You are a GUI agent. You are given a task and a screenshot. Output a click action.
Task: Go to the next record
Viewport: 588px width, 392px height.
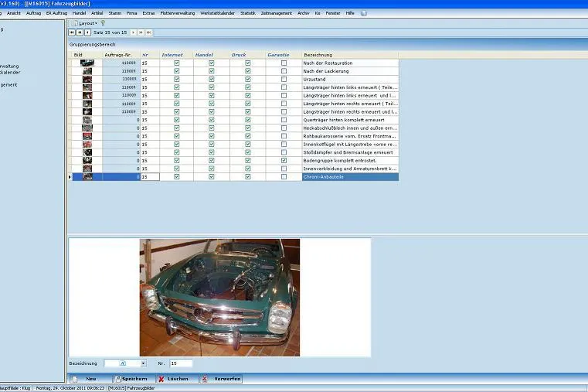[x=133, y=32]
